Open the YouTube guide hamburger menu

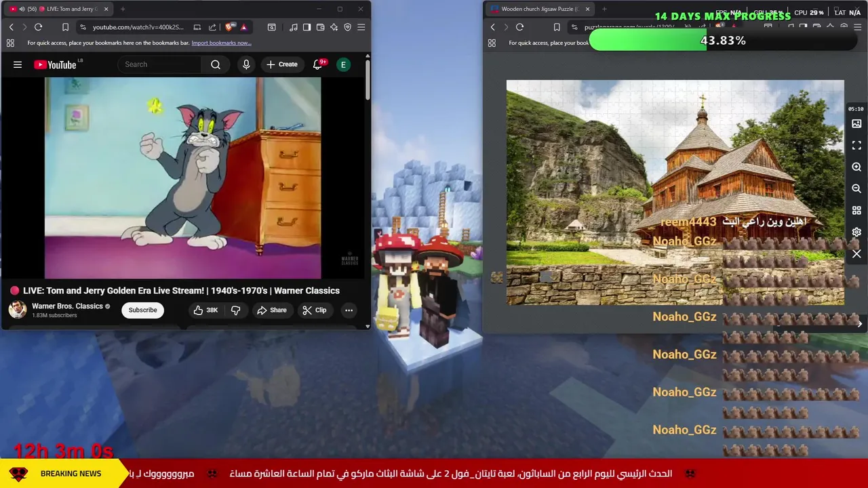(18, 64)
